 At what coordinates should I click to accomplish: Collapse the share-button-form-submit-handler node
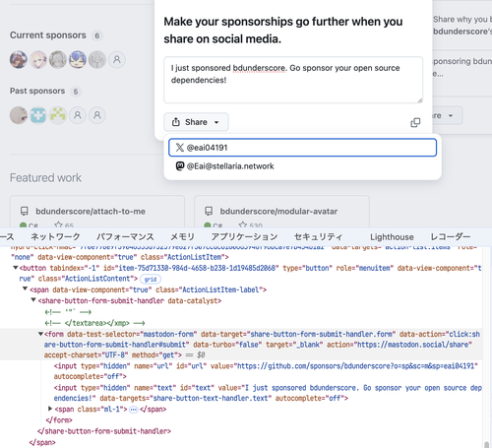click(x=33, y=300)
